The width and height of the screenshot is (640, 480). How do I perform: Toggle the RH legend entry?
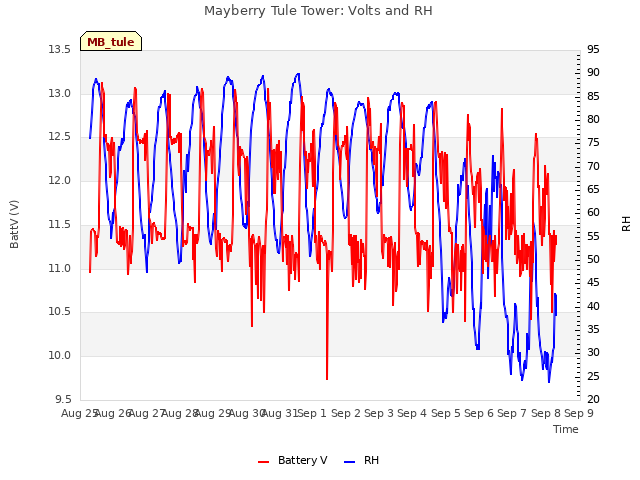point(362,460)
